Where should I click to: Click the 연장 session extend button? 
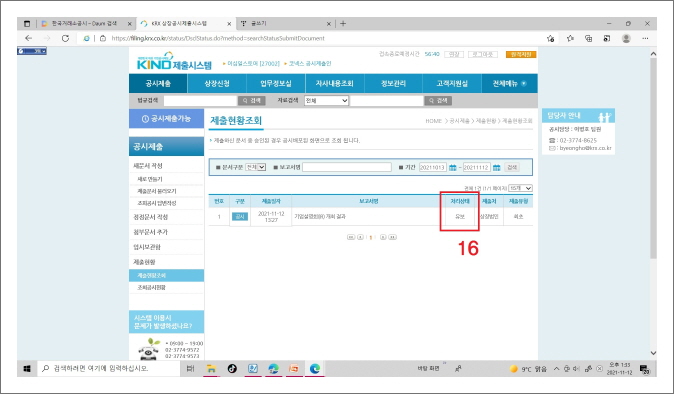[x=454, y=55]
